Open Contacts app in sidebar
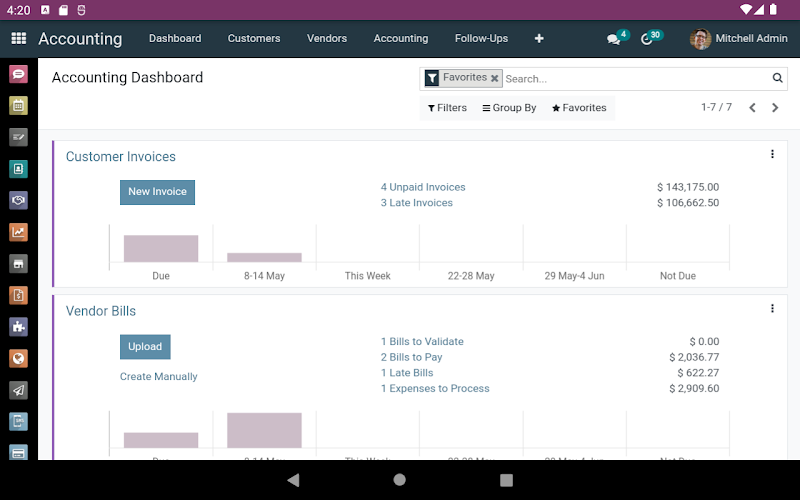This screenshot has width=800, height=500. point(18,169)
